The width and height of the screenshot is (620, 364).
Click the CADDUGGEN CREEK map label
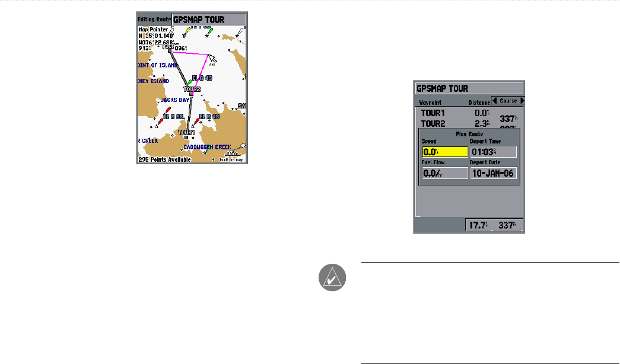(207, 147)
